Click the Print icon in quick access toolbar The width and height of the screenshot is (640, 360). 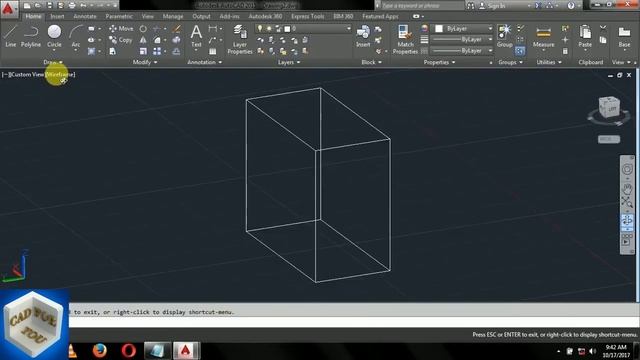(72, 6)
